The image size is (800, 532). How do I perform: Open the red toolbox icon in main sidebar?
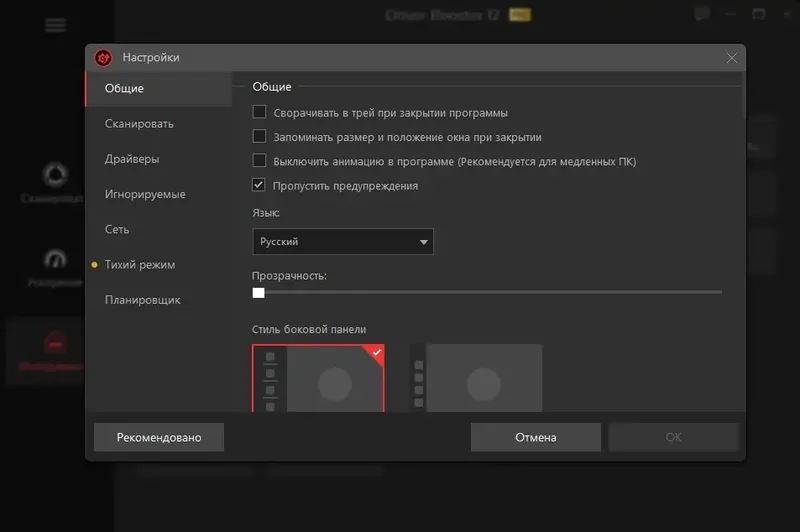pyautogui.click(x=55, y=343)
